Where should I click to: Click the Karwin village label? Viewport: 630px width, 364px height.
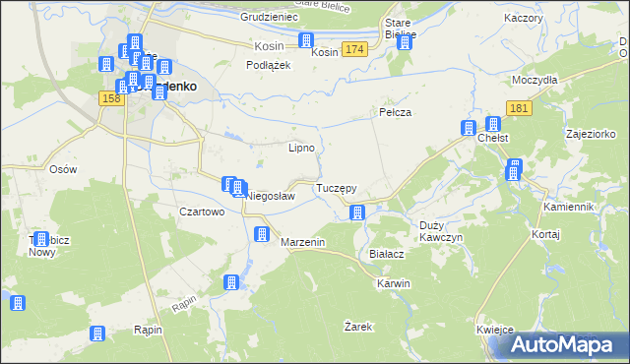(x=394, y=283)
